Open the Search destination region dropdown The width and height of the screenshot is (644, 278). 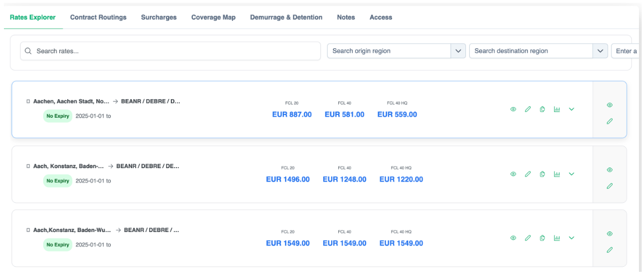601,51
